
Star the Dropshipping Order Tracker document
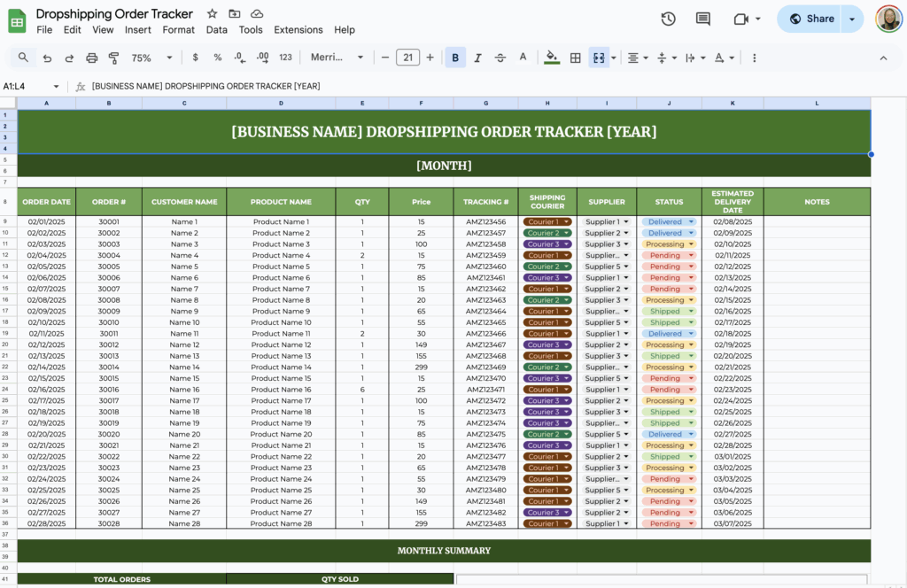coord(212,13)
